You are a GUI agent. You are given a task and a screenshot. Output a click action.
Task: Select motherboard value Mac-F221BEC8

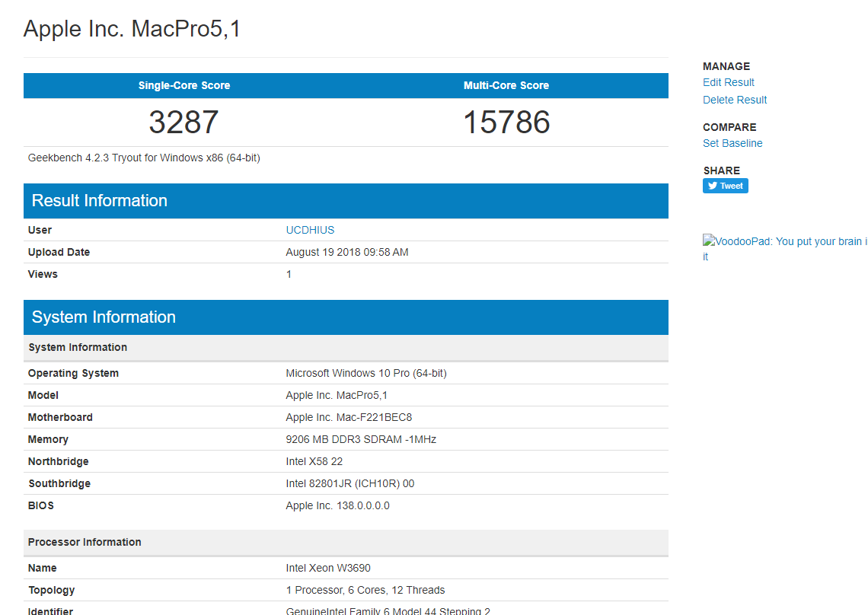[374, 418]
